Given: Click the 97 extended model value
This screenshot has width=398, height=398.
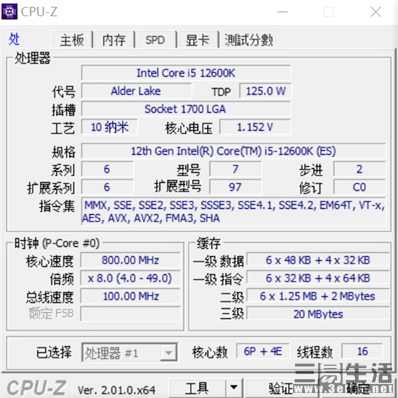Looking at the screenshot, I should click(235, 187).
